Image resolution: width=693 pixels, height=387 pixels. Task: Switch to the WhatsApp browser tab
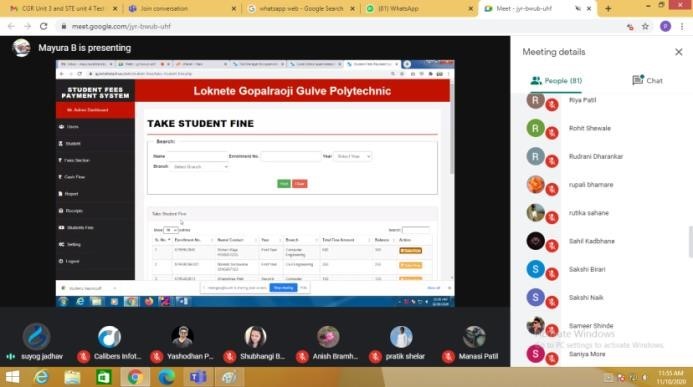[x=418, y=8]
